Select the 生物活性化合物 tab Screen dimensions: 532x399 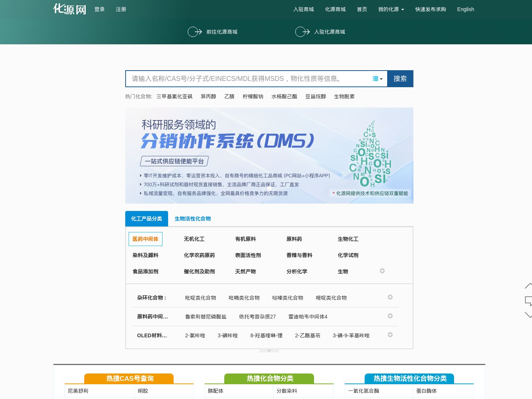(193, 219)
